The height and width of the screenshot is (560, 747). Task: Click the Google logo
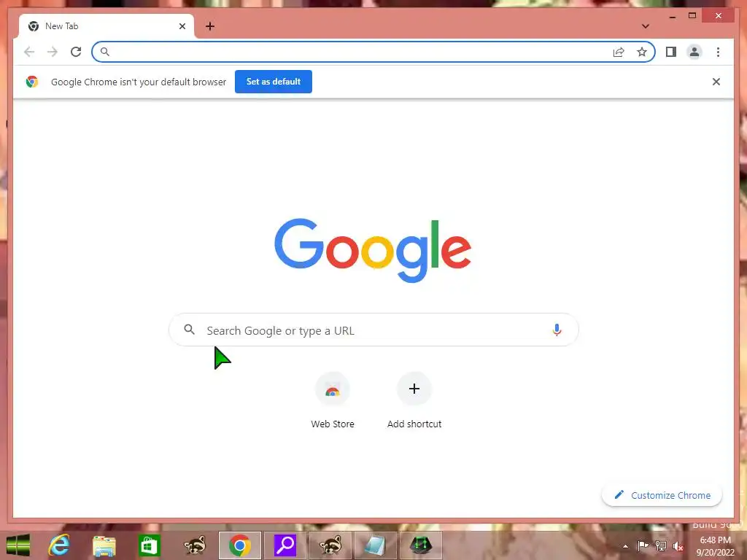pos(373,250)
